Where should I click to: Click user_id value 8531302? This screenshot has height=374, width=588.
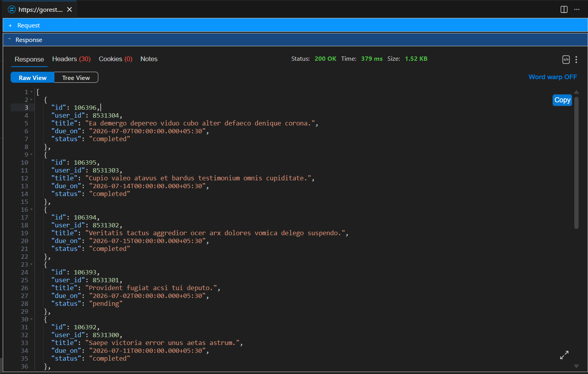tap(106, 225)
